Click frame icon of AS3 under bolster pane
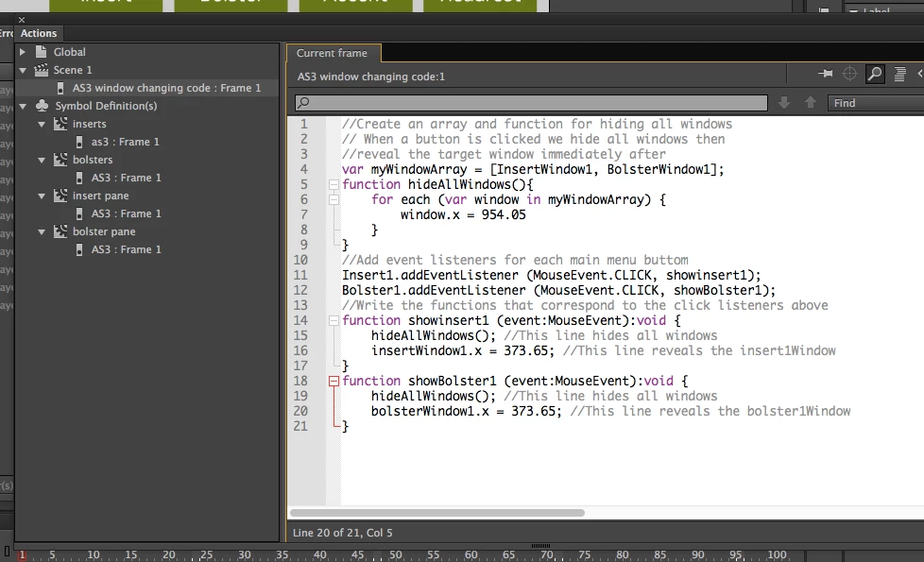Screen dimensions: 924x562 point(79,249)
